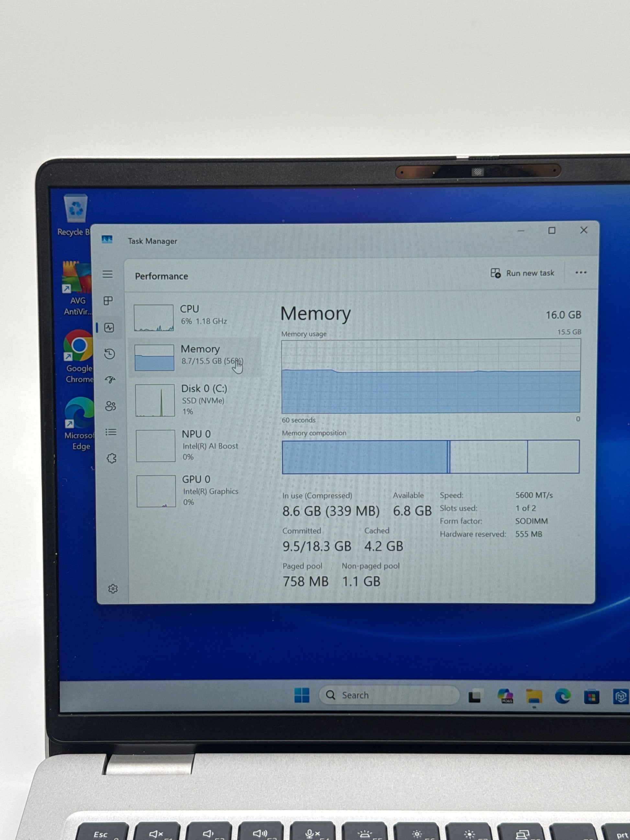Open the Users page icon
630x840 pixels.
pyautogui.click(x=110, y=406)
